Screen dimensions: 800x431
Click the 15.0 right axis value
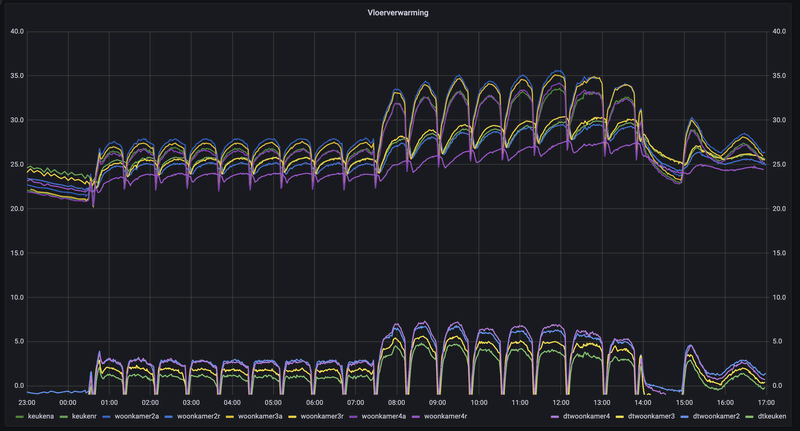779,253
